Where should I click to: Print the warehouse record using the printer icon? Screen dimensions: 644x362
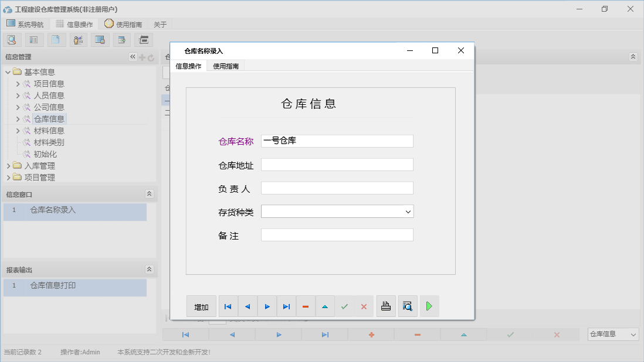pos(386,306)
